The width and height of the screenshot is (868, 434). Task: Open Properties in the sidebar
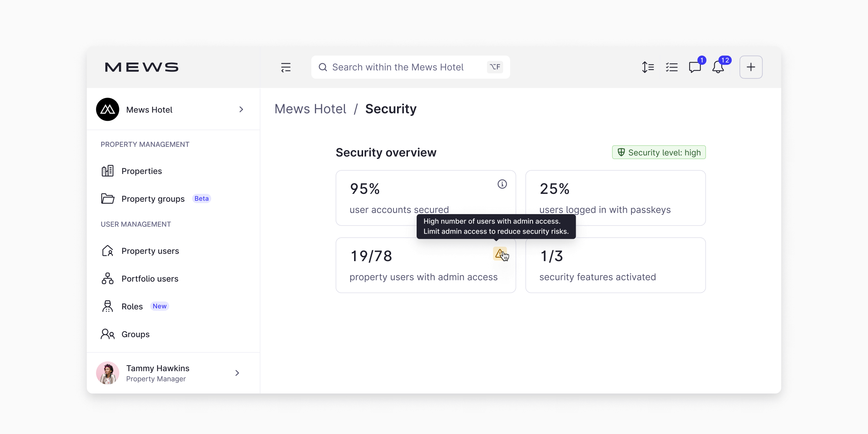click(142, 171)
